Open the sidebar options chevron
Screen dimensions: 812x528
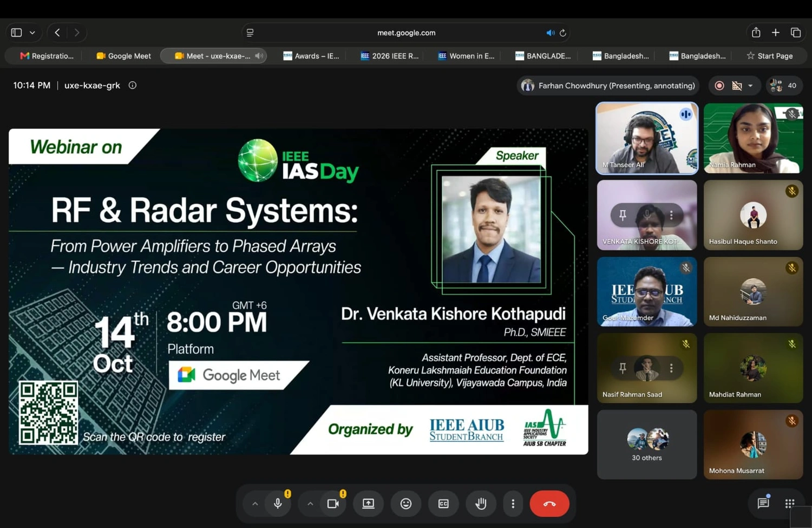coord(32,32)
